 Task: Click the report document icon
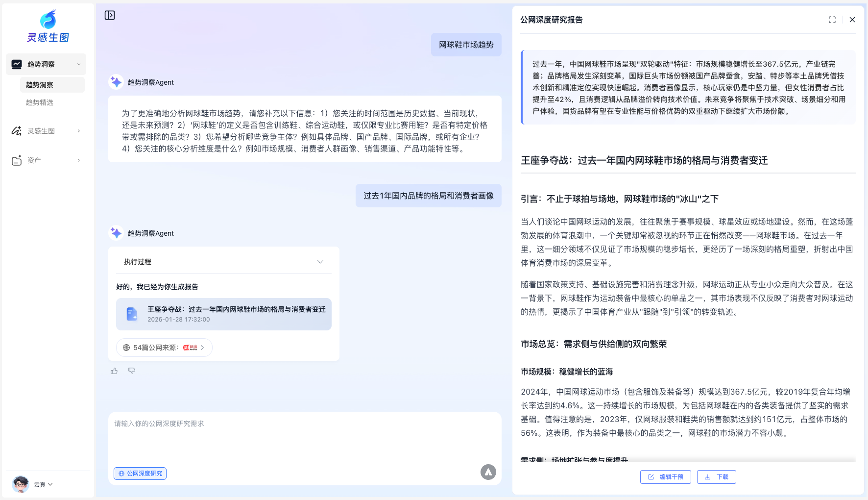click(132, 314)
